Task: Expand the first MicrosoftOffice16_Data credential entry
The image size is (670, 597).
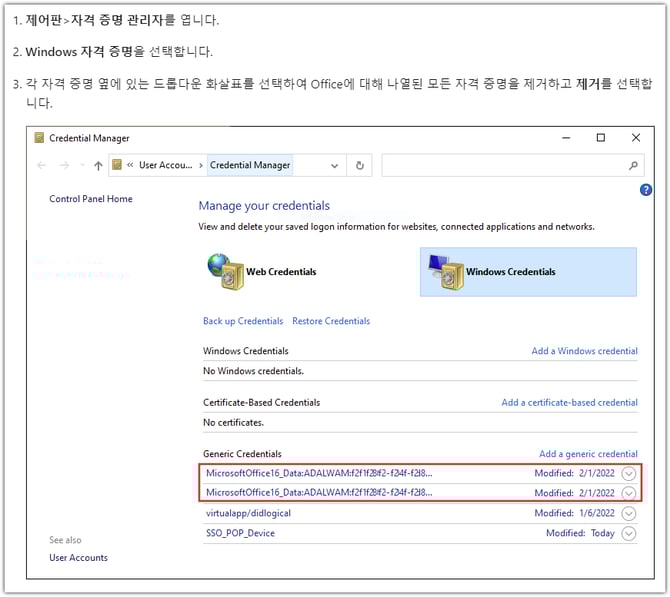Action: [628, 474]
